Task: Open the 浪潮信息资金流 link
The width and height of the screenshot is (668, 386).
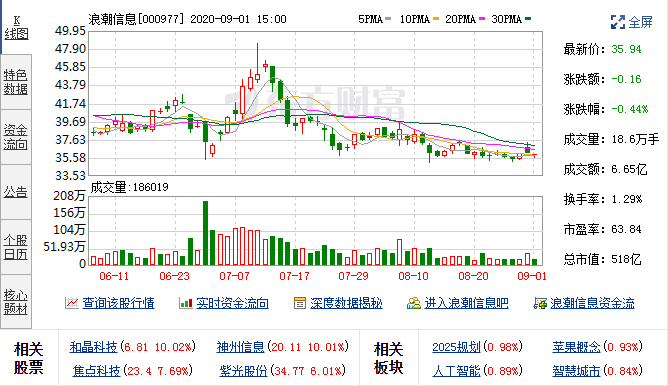Action: coord(592,303)
